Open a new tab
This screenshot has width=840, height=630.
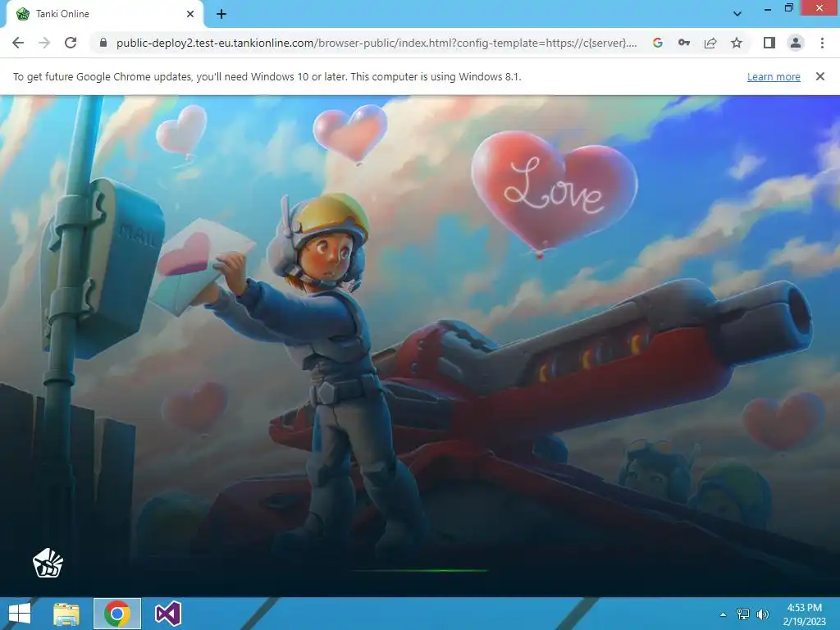pos(221,15)
